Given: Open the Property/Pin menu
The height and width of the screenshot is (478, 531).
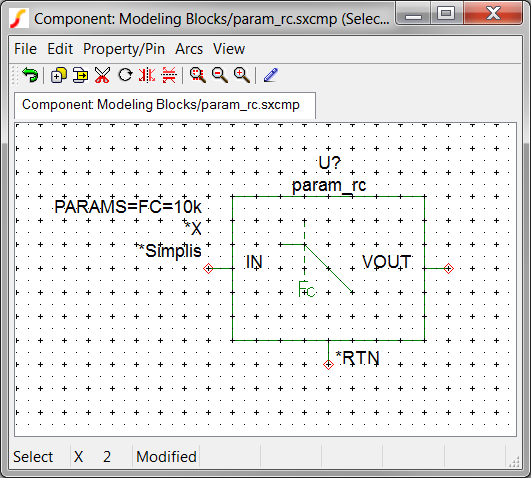Looking at the screenshot, I should [124, 49].
